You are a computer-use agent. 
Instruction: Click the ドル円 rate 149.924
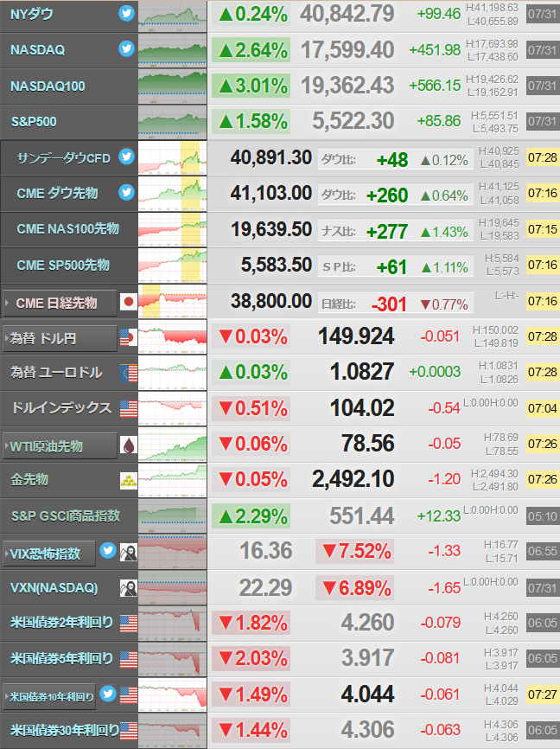[x=356, y=336]
